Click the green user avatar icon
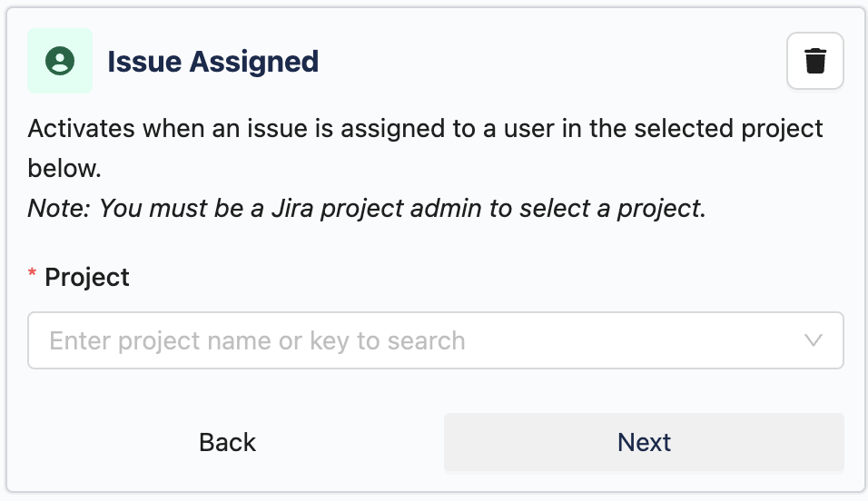Viewport: 868px width, 501px height. (60, 62)
